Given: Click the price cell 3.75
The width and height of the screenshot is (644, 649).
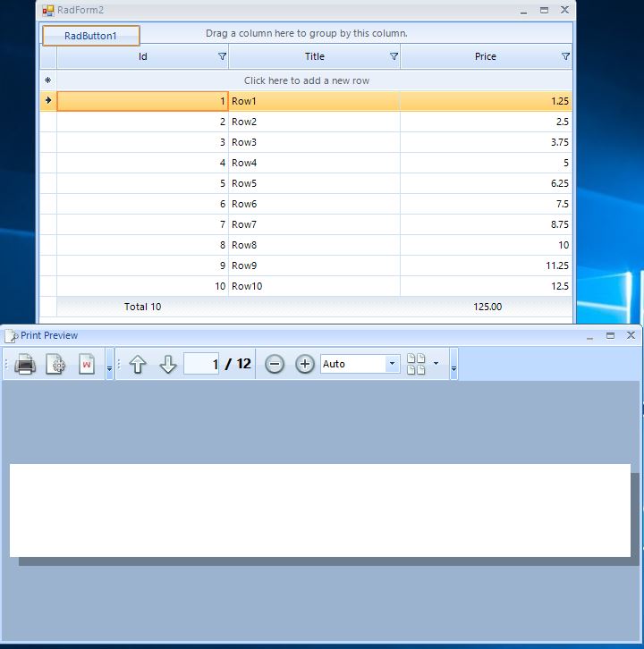Looking at the screenshot, I should [x=487, y=142].
